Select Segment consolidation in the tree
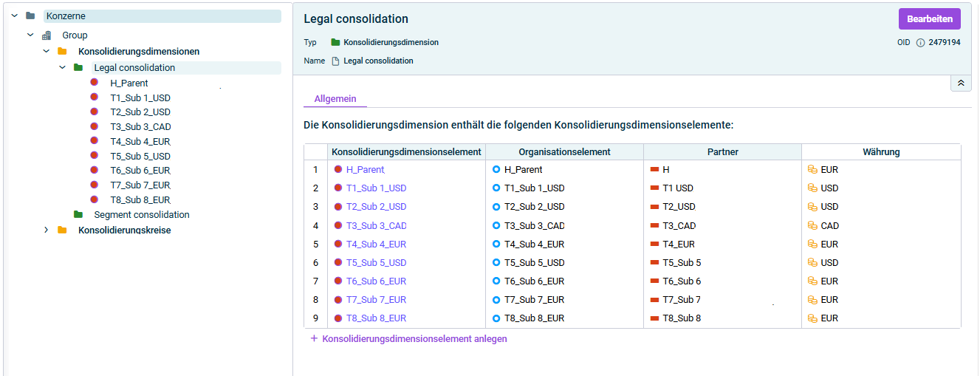Viewport: 980px width, 376px height. 142,215
